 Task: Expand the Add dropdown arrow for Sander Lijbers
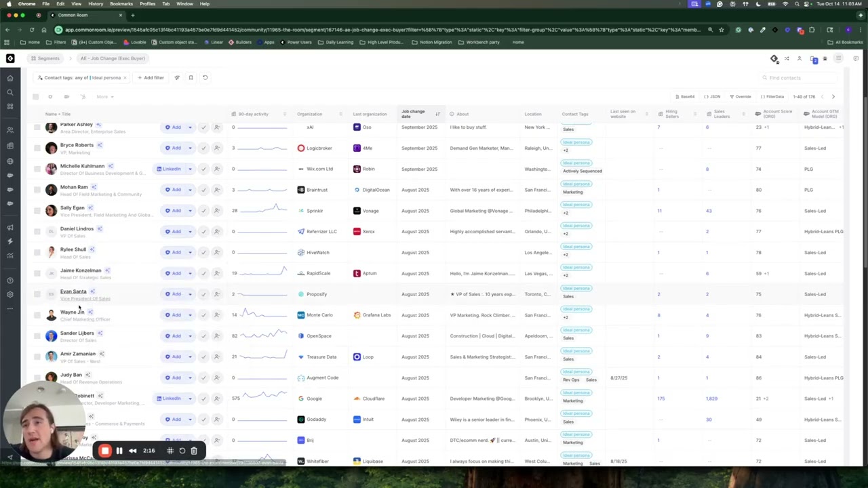(x=190, y=336)
